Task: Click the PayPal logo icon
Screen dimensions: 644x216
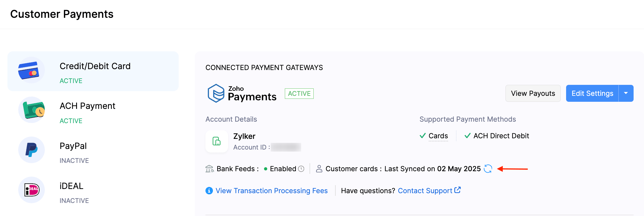Action: [31, 150]
